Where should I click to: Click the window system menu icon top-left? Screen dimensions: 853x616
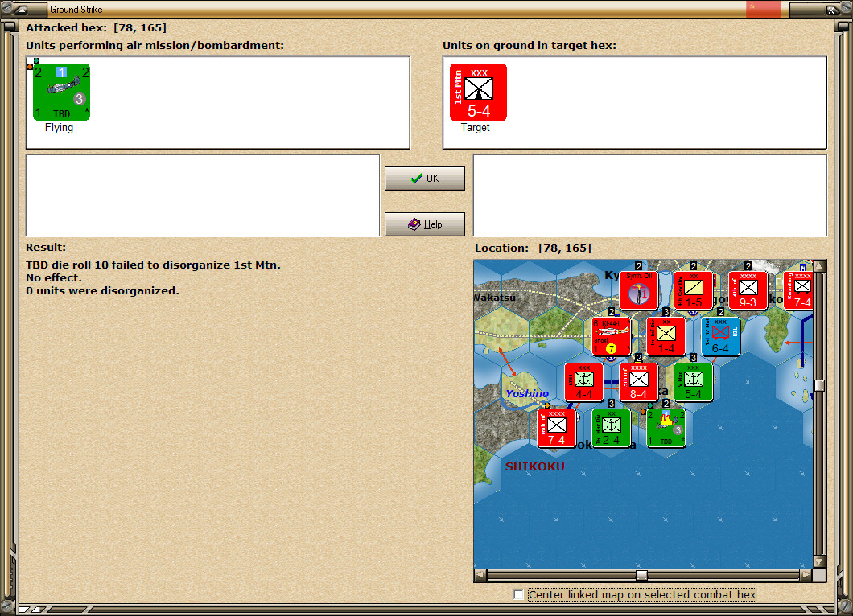click(23, 9)
